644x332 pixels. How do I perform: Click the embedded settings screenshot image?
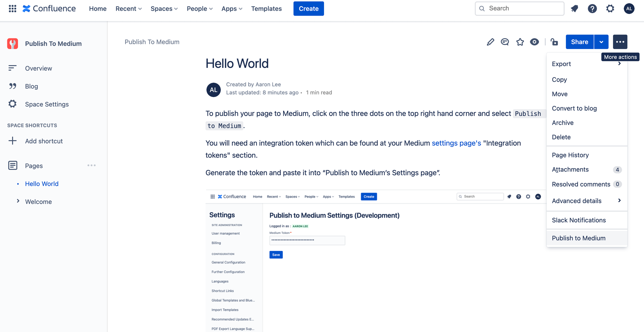click(x=376, y=261)
